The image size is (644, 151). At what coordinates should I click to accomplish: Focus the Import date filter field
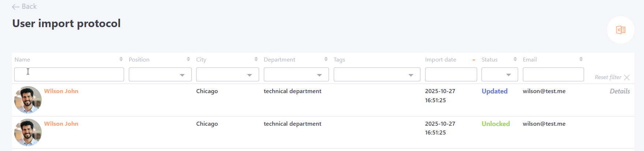(x=451, y=75)
